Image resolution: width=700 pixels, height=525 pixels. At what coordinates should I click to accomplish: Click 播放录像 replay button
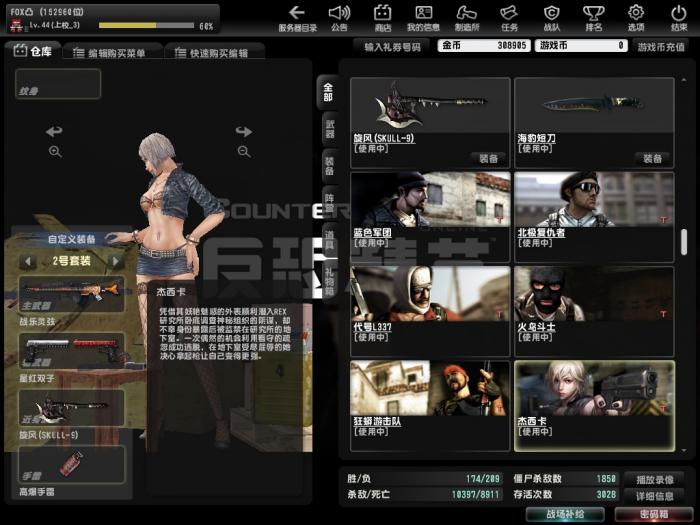[x=654, y=479]
